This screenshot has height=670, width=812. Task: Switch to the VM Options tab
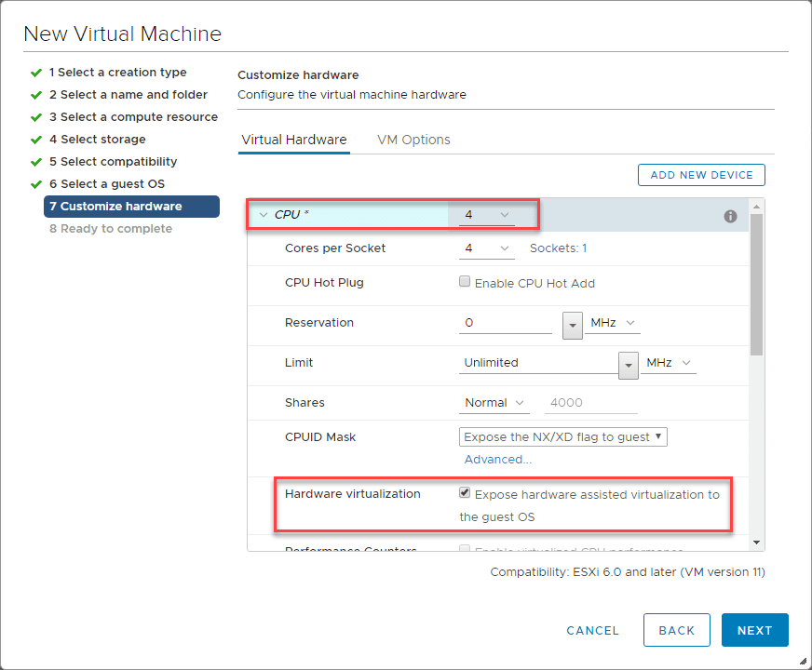point(413,140)
